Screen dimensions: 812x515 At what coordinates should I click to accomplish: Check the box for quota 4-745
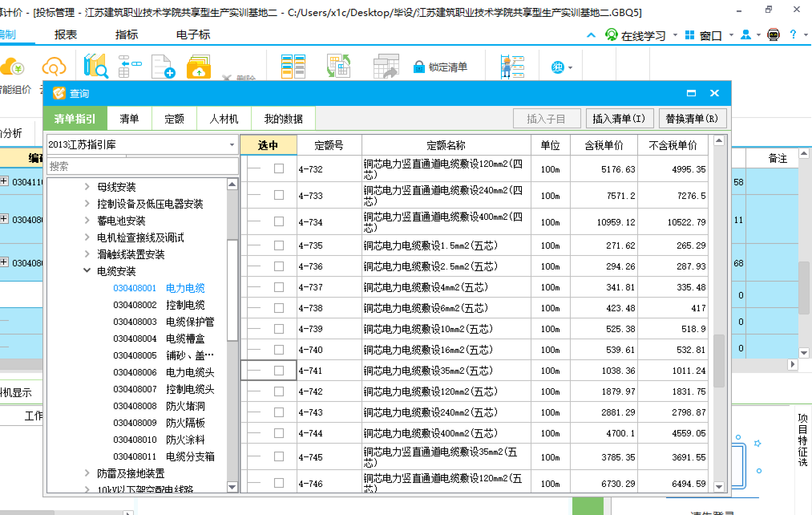279,456
